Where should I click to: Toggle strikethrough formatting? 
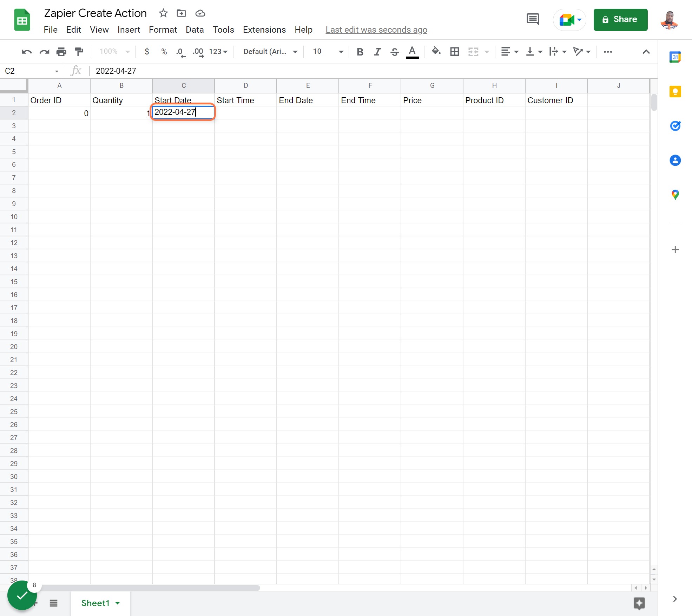pos(395,52)
